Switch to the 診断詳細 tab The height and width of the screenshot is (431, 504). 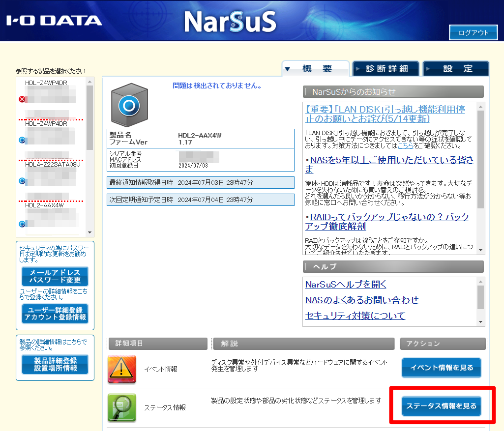pos(386,69)
